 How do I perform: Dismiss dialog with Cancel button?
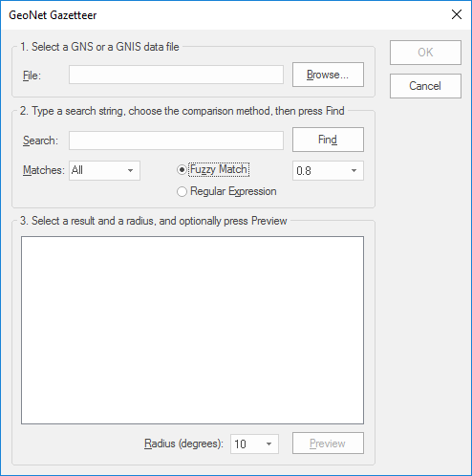coord(425,86)
